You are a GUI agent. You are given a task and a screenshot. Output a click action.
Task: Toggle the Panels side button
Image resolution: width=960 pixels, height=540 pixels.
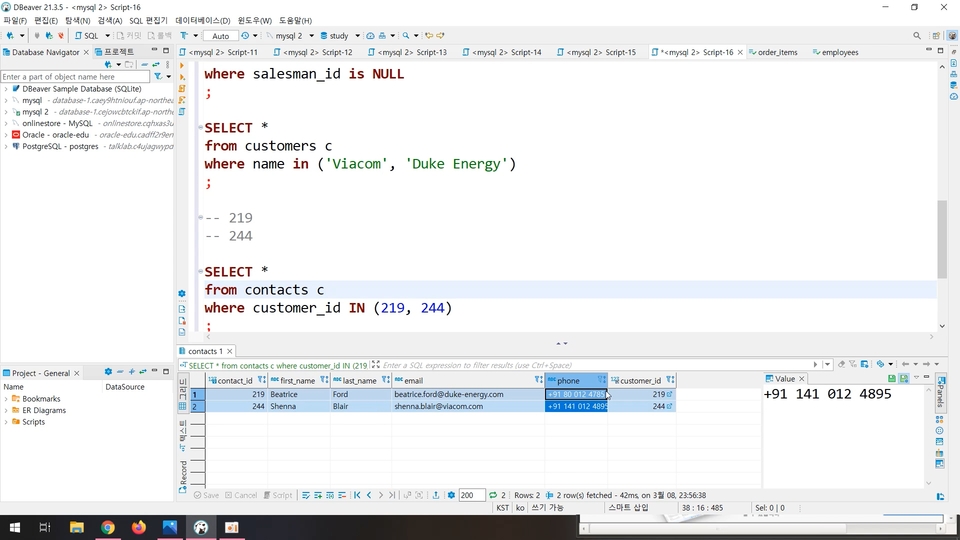click(x=940, y=392)
